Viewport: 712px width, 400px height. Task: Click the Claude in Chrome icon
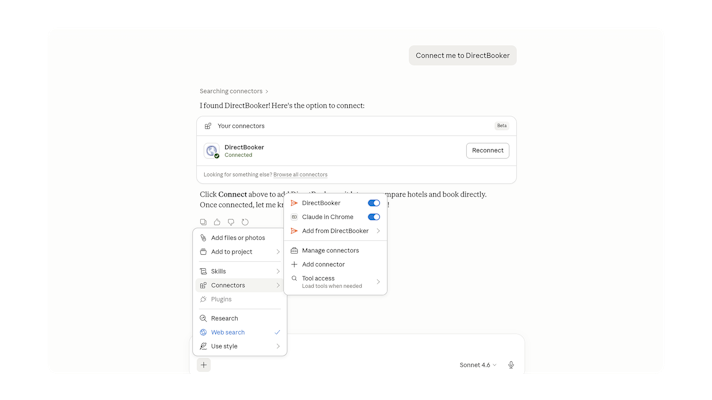294,217
